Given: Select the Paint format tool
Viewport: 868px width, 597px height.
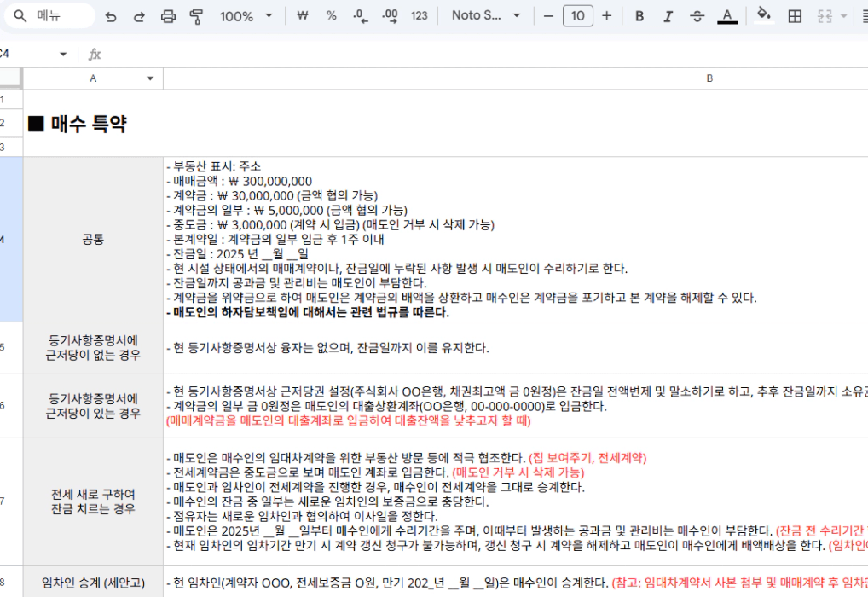Looking at the screenshot, I should 197,16.
